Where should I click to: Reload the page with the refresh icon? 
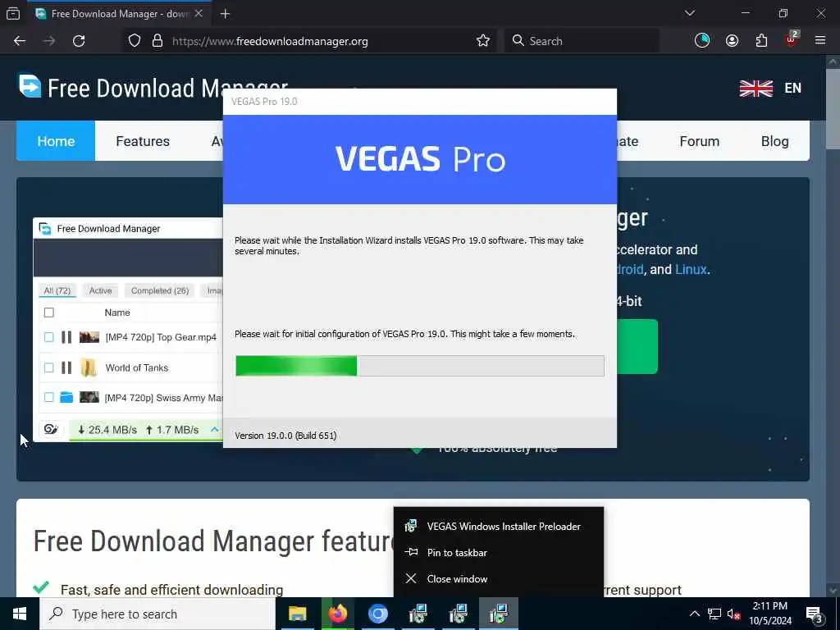79,41
